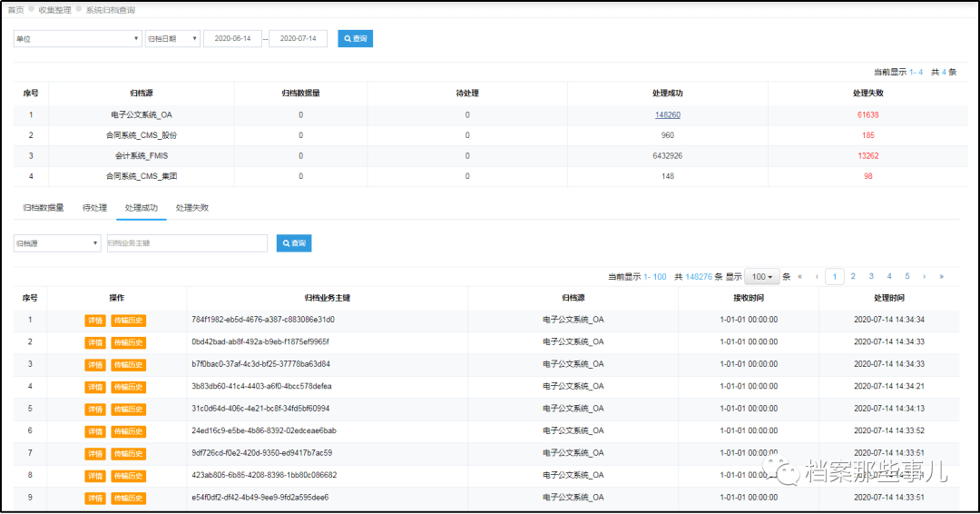Click the start date field 2020-06-14
The width and height of the screenshot is (980, 514).
click(x=232, y=39)
